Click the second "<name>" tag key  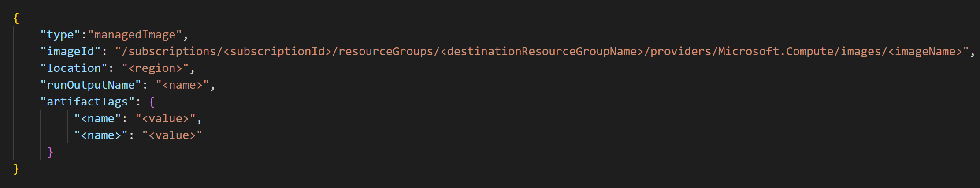(101, 135)
